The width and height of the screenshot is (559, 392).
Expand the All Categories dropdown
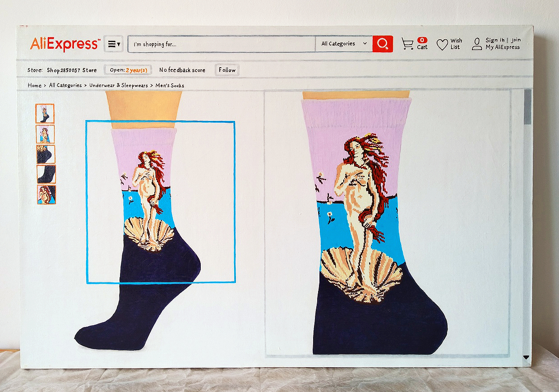(x=343, y=44)
